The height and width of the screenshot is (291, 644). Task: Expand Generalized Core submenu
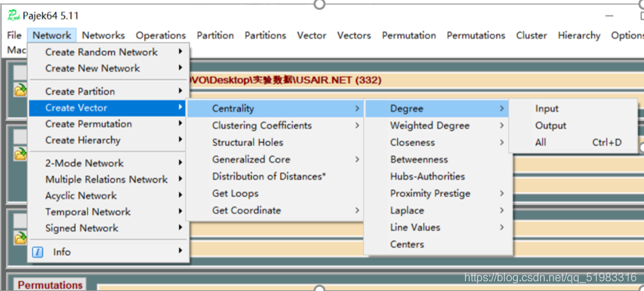click(275, 159)
